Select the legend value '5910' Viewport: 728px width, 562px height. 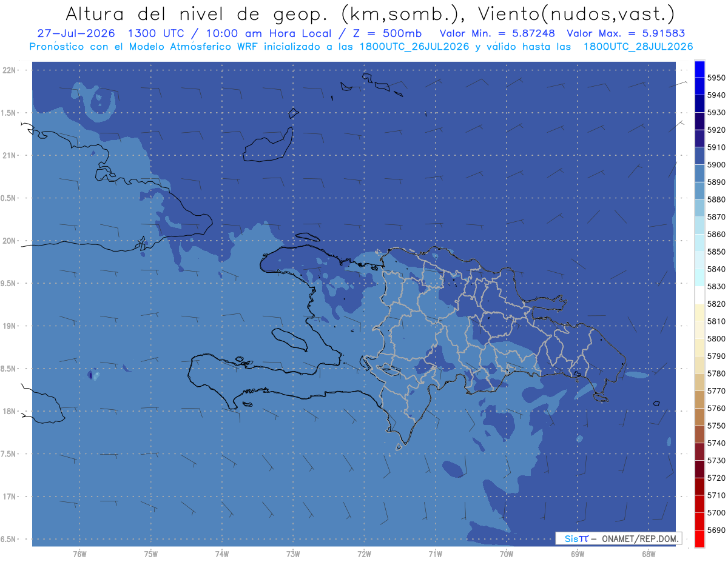pos(716,147)
